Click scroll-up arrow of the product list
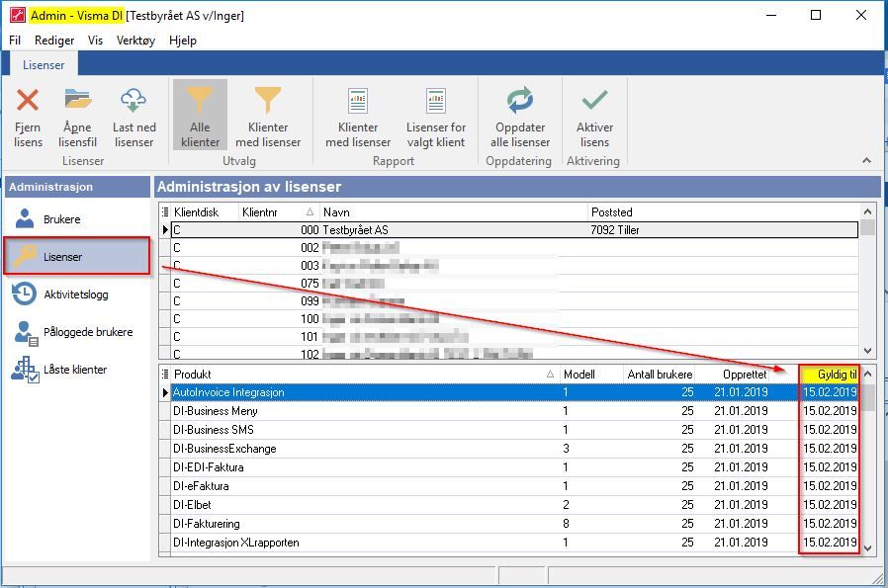The image size is (888, 588). (x=867, y=375)
